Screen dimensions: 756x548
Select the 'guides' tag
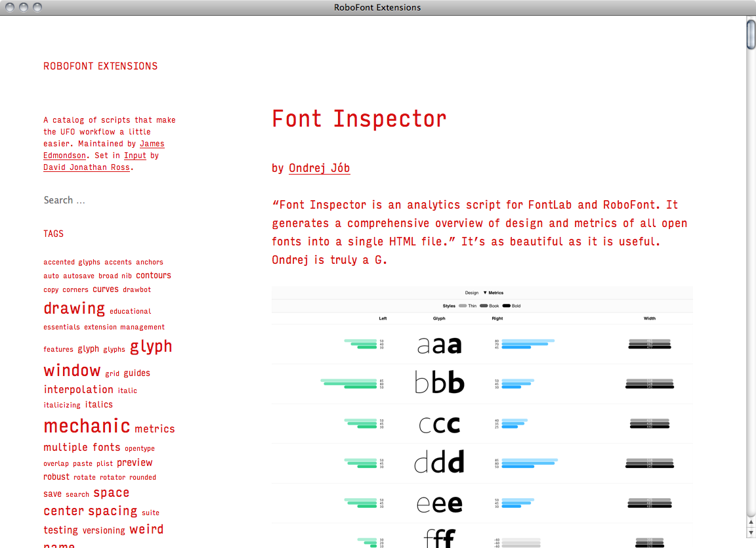[137, 373]
